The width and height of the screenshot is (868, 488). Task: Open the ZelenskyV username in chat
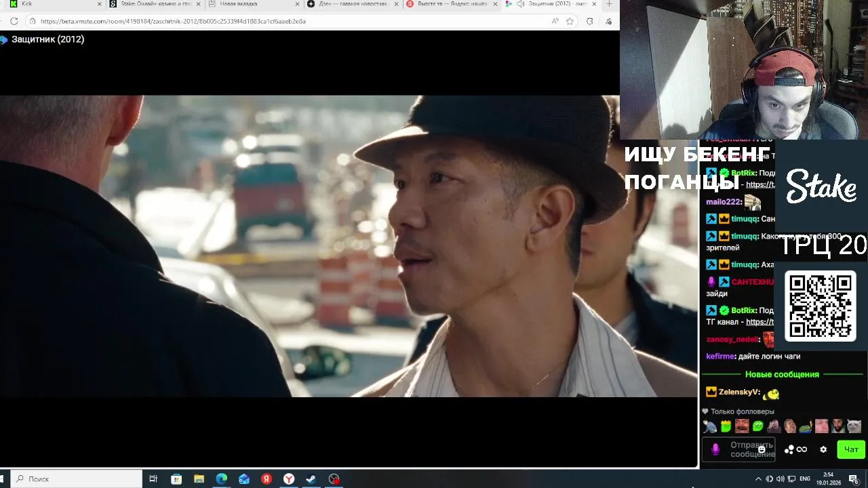click(738, 392)
